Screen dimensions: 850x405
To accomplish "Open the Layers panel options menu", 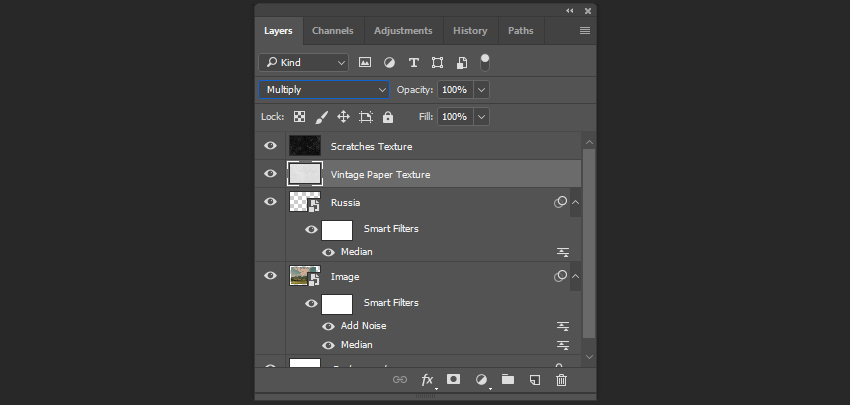I will pos(585,31).
